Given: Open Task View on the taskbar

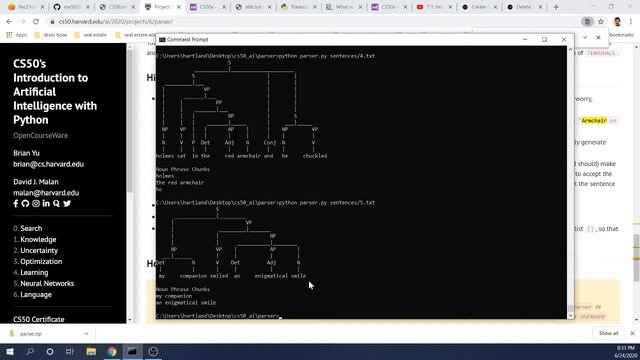Looking at the screenshot, I should point(70,351).
